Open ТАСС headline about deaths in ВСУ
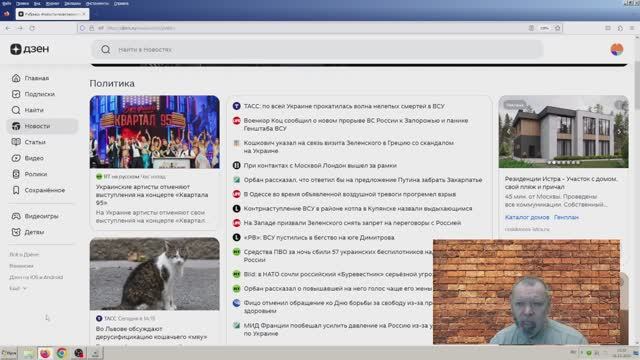 coord(344,106)
